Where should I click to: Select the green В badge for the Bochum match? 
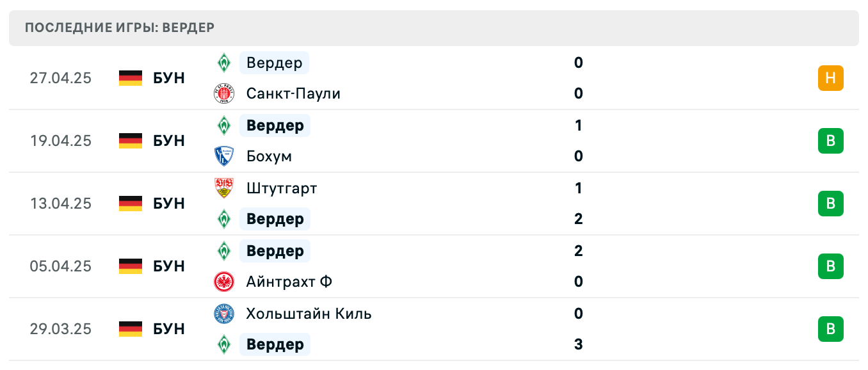coord(830,141)
